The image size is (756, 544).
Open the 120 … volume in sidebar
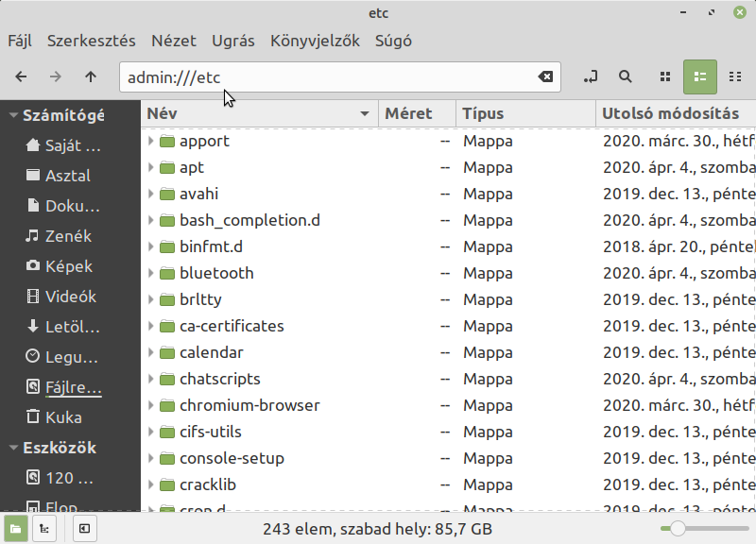coord(60,478)
